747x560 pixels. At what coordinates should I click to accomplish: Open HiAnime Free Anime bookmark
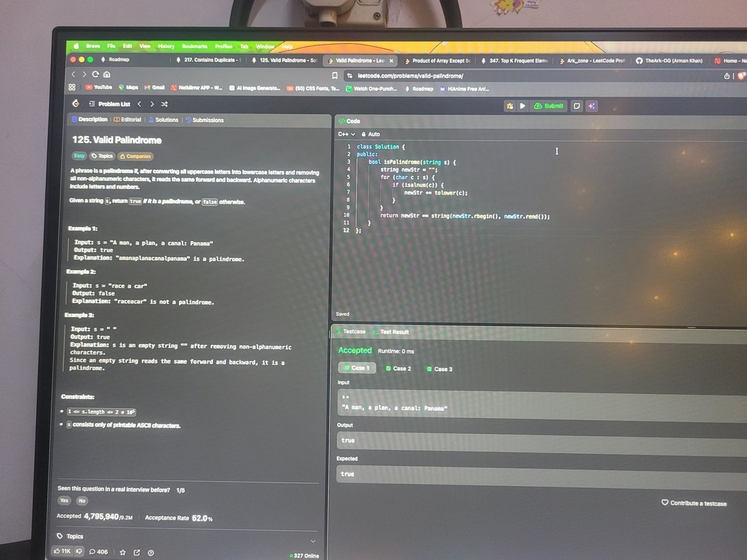pos(464,90)
